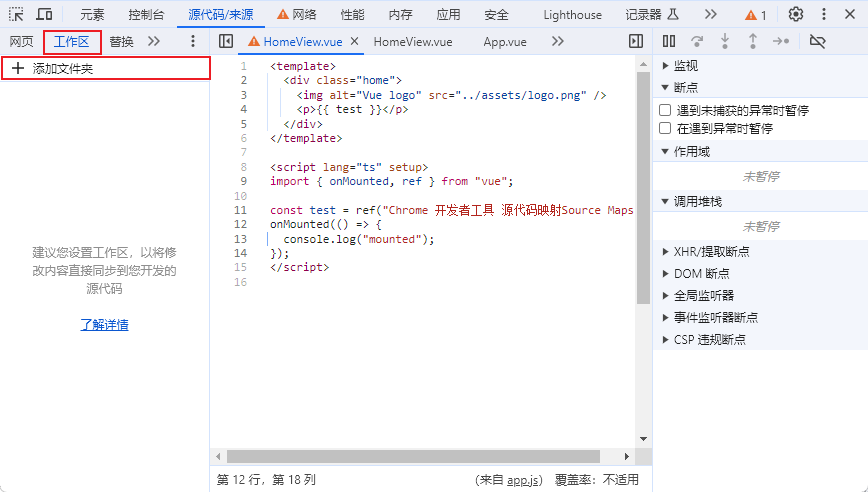Hide the debugger sidebar with the toggle icon
Image resolution: width=868 pixels, height=492 pixels.
click(636, 41)
